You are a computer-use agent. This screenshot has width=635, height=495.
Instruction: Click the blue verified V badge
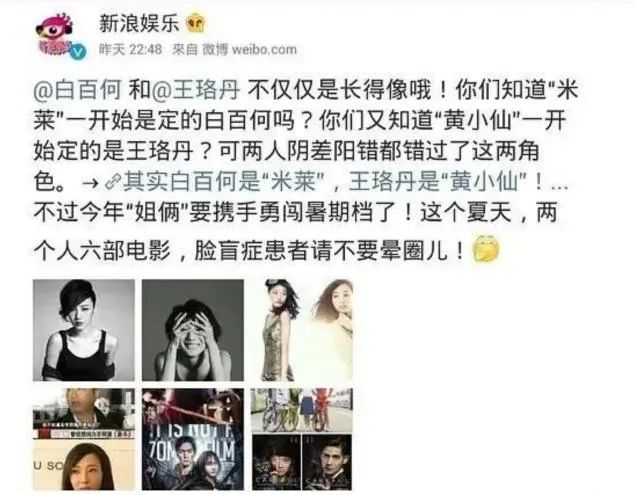[x=78, y=51]
